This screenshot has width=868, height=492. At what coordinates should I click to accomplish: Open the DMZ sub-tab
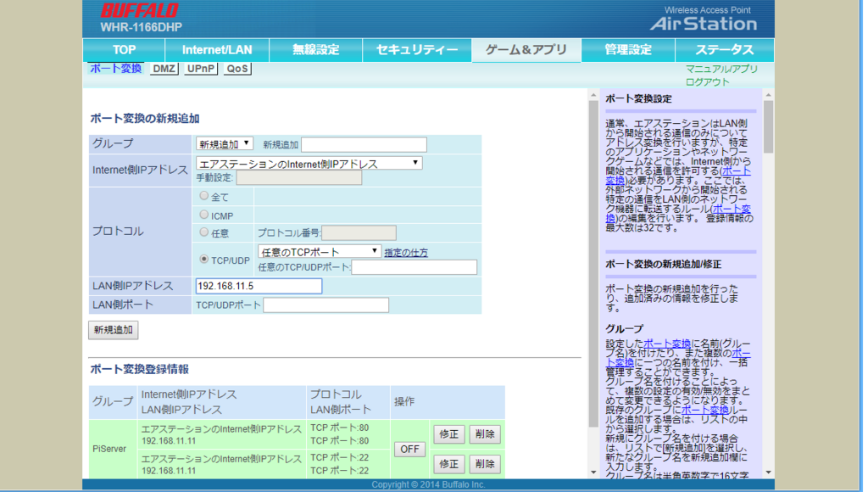(164, 69)
